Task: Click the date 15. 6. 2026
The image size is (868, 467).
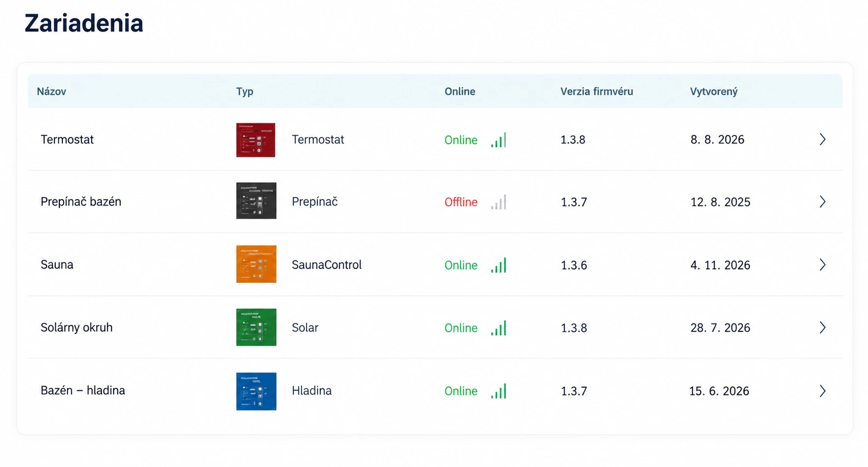Action: tap(719, 391)
